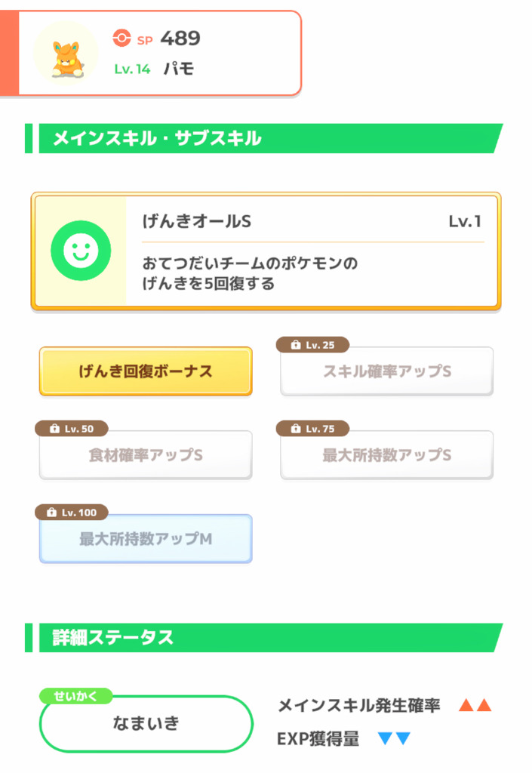Screen dimensions: 532x773
Task: Tap the lock icon on Lv. 25 badge
Action: (296, 345)
